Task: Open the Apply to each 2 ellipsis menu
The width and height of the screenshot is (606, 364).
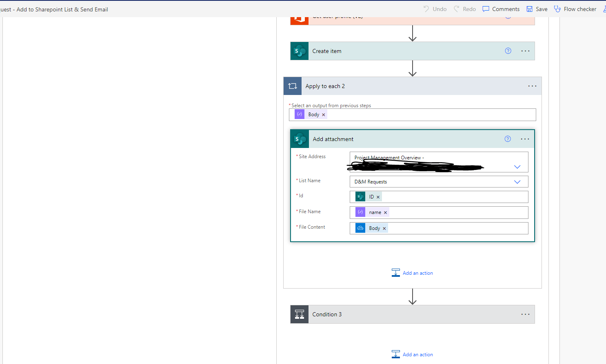Action: pyautogui.click(x=532, y=86)
